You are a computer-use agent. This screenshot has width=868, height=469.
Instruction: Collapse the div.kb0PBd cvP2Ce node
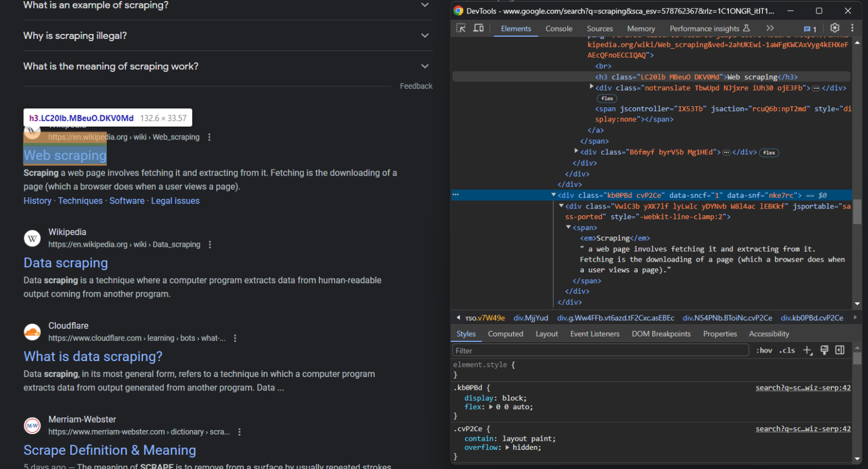[x=554, y=195]
